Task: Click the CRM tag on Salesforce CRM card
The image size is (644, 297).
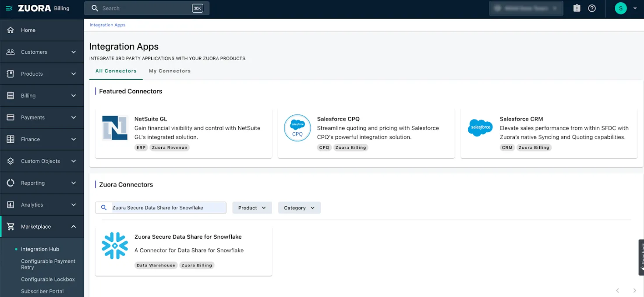Action: tap(507, 148)
